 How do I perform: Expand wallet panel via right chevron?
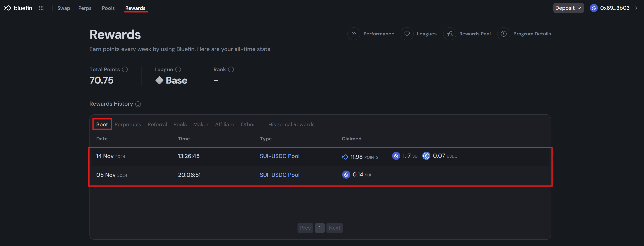pos(637,8)
